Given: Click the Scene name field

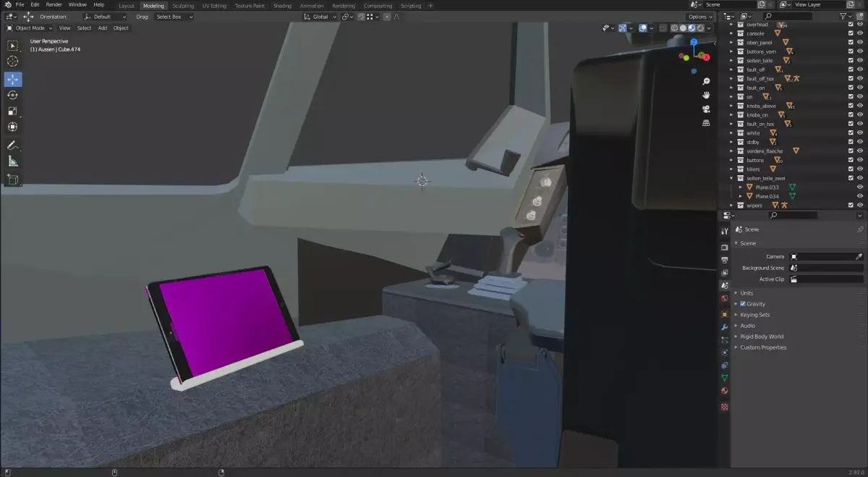Looking at the screenshot, I should click(x=729, y=5).
